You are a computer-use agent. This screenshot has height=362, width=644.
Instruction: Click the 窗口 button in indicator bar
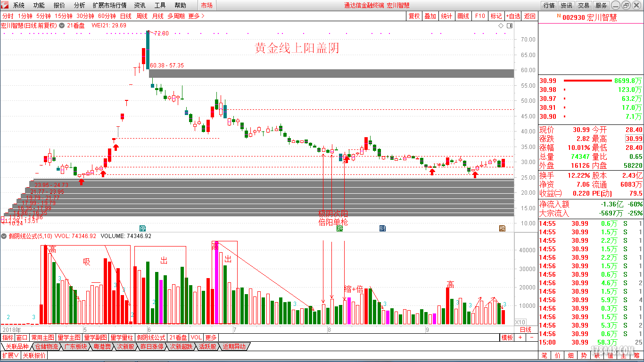coord(22,337)
